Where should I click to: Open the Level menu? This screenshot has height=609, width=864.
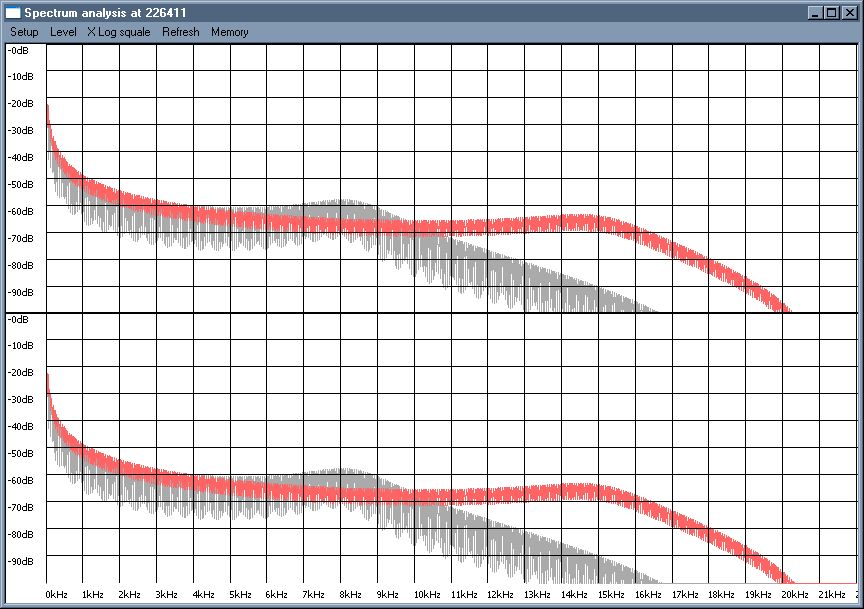tap(62, 32)
